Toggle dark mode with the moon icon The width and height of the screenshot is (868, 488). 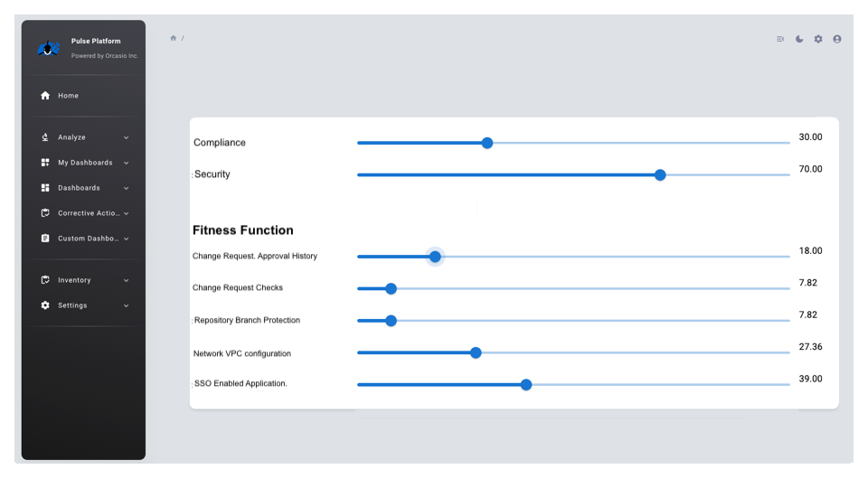pos(799,39)
